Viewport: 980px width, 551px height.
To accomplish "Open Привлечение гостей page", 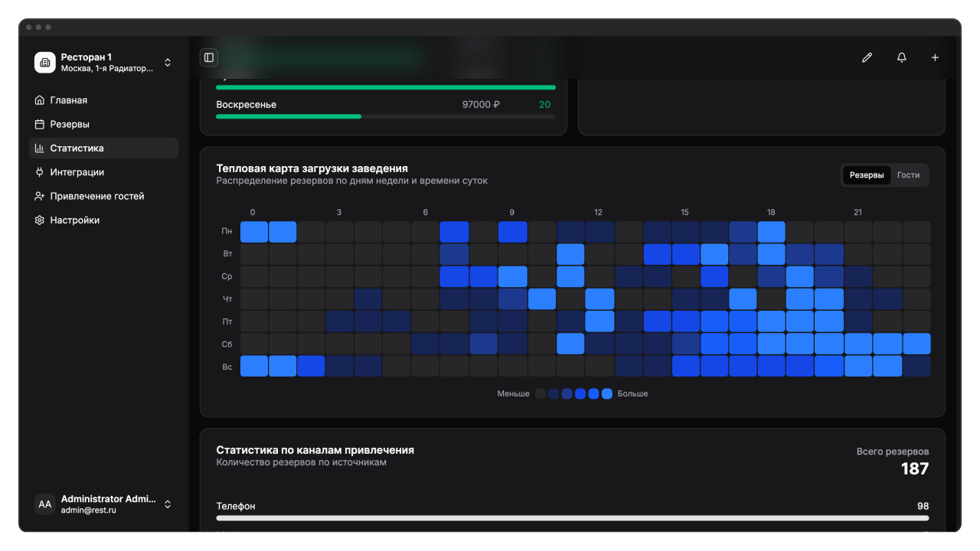I will coord(96,196).
